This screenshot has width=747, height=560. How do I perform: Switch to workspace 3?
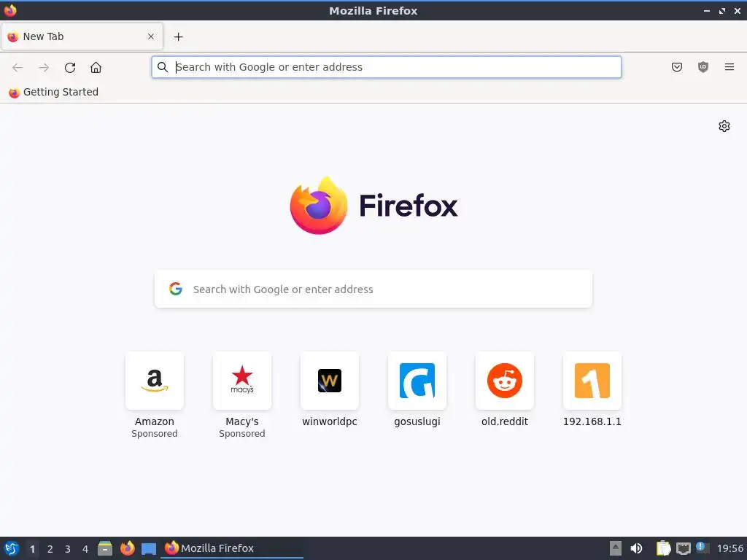click(68, 549)
